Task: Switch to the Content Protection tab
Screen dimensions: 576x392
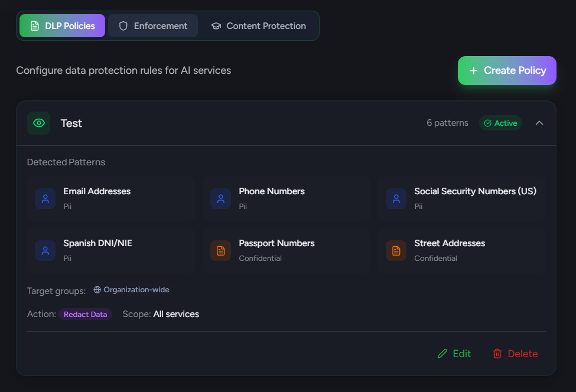Action: point(258,25)
